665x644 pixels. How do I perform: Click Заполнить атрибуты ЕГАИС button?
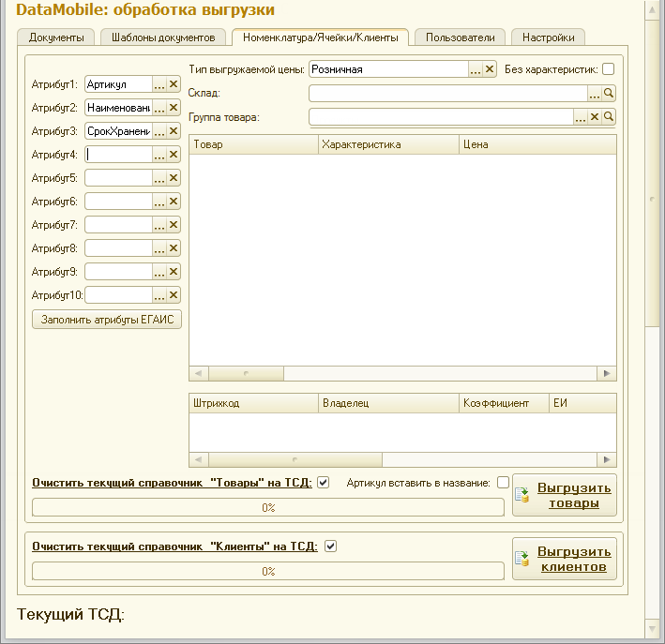click(x=107, y=320)
